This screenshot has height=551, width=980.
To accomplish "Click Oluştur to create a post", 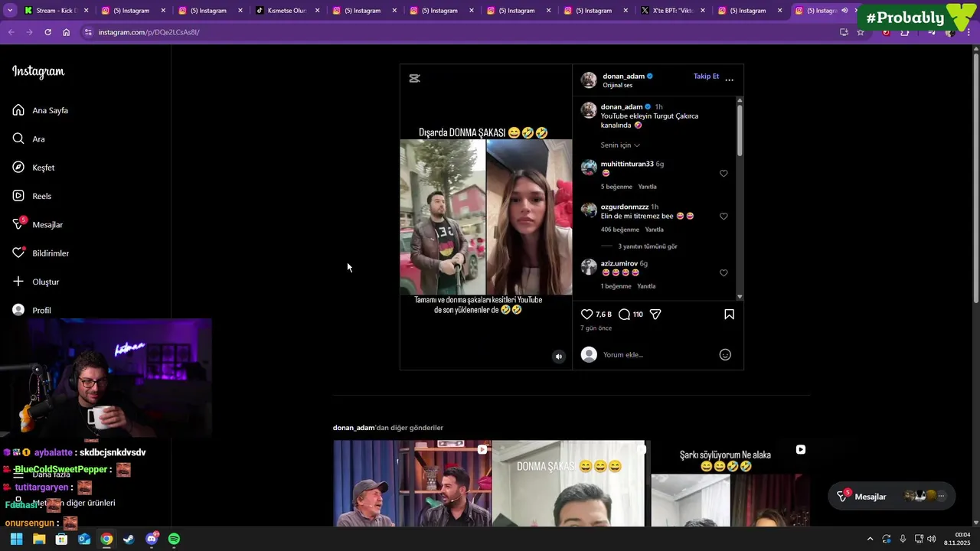I will (x=36, y=282).
